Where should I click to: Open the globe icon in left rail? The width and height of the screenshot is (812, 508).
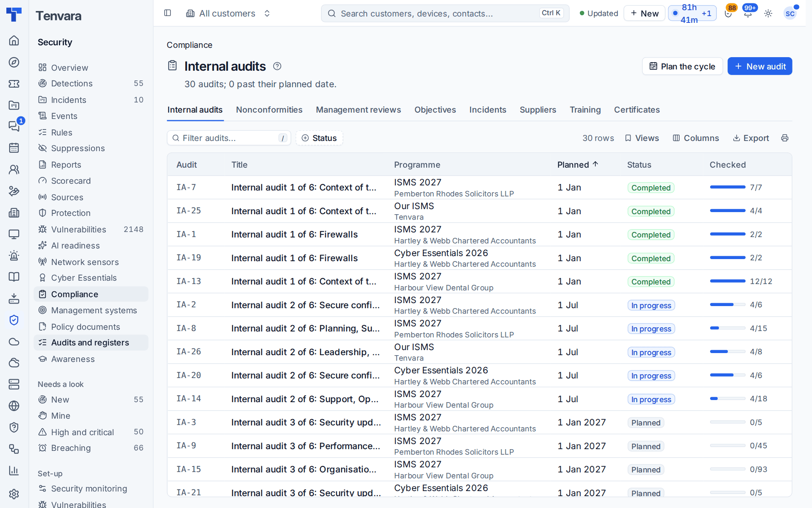tap(14, 406)
